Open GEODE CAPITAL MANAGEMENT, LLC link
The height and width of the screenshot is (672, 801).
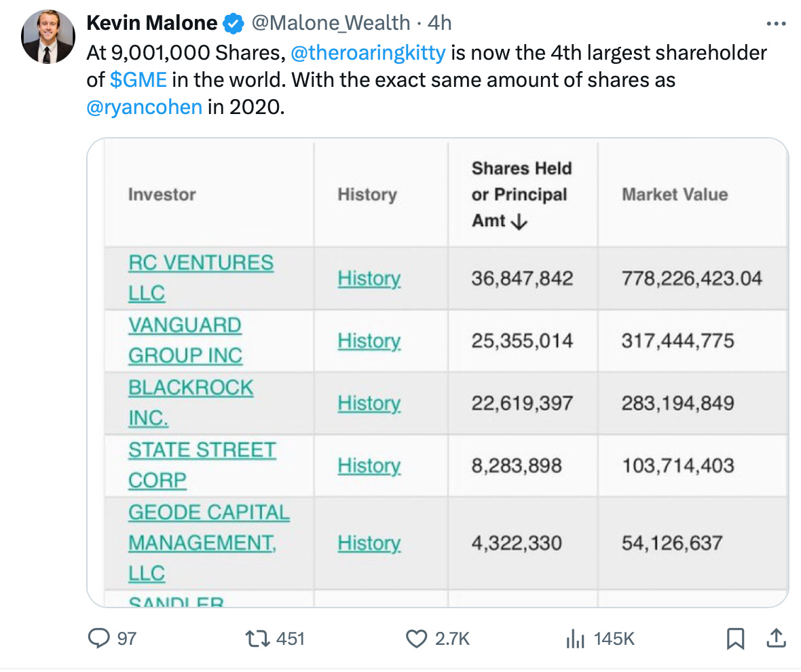[x=209, y=543]
